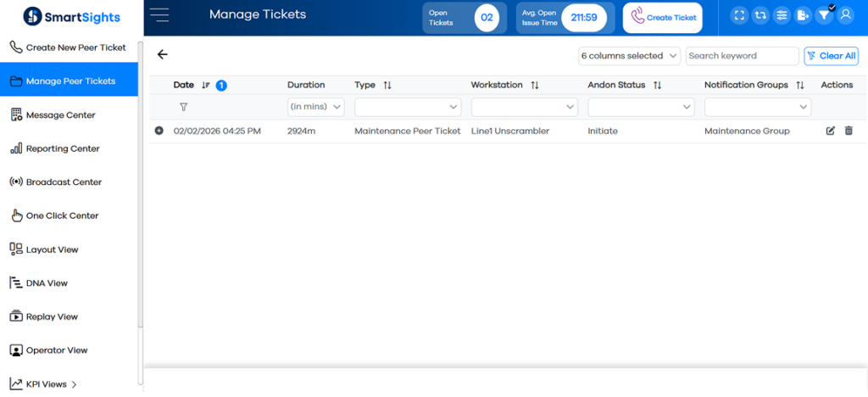Edit the Maintenance Peer Ticket row

pos(831,131)
